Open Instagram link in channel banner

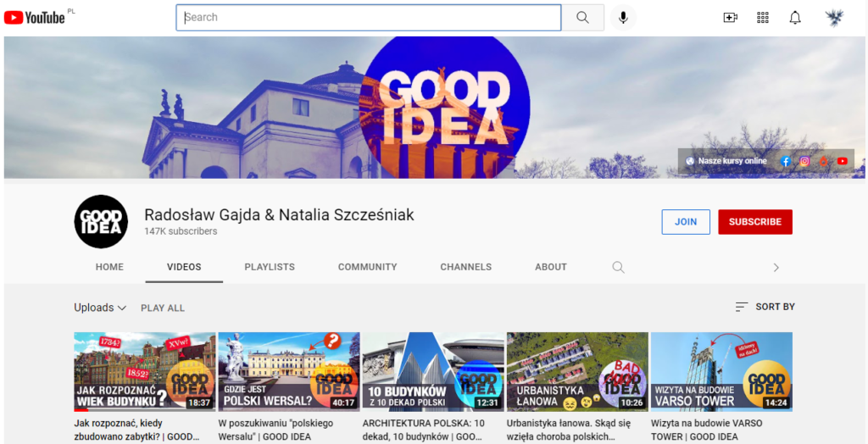(x=805, y=161)
